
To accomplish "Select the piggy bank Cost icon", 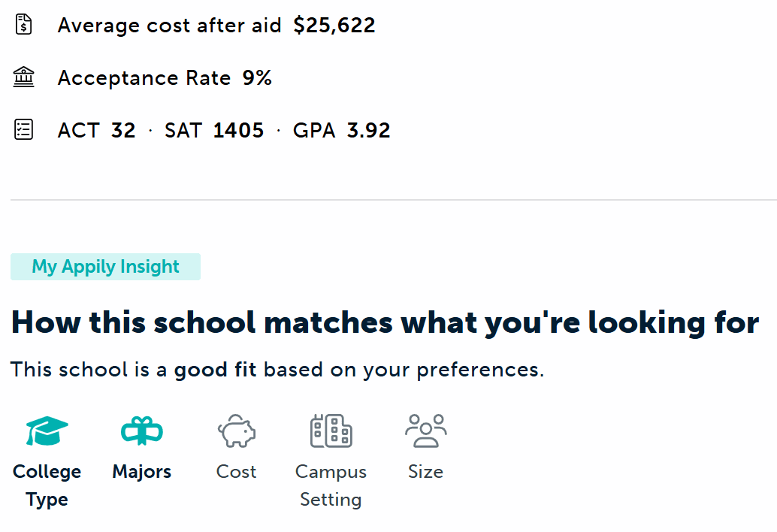I will tap(237, 431).
